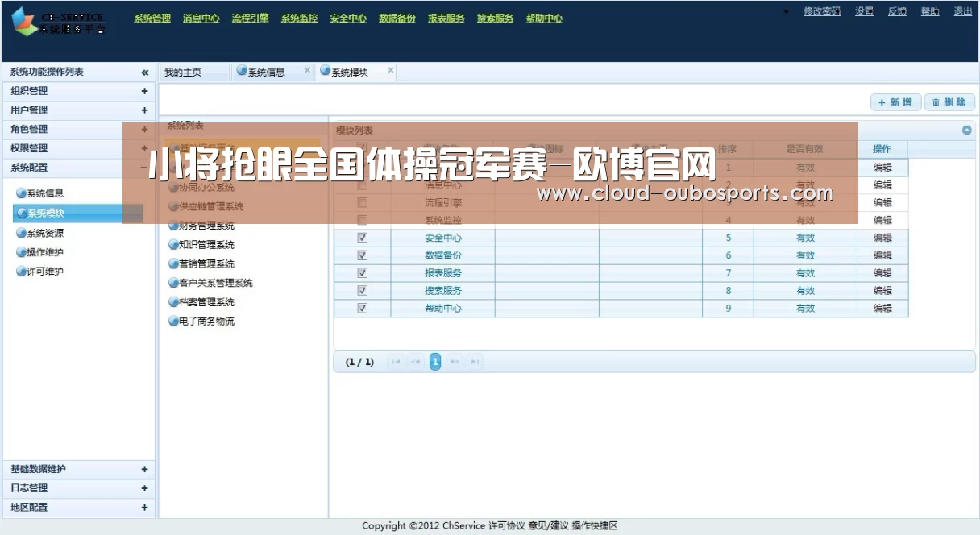This screenshot has height=535, width=980.
Task: Open the 系统管理 top menu
Action: (152, 19)
